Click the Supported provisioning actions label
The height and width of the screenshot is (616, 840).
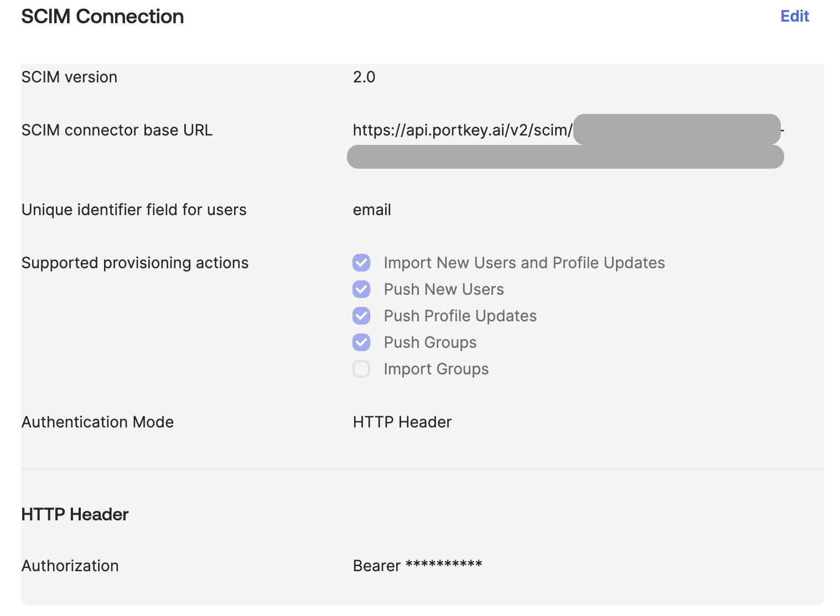tap(134, 263)
